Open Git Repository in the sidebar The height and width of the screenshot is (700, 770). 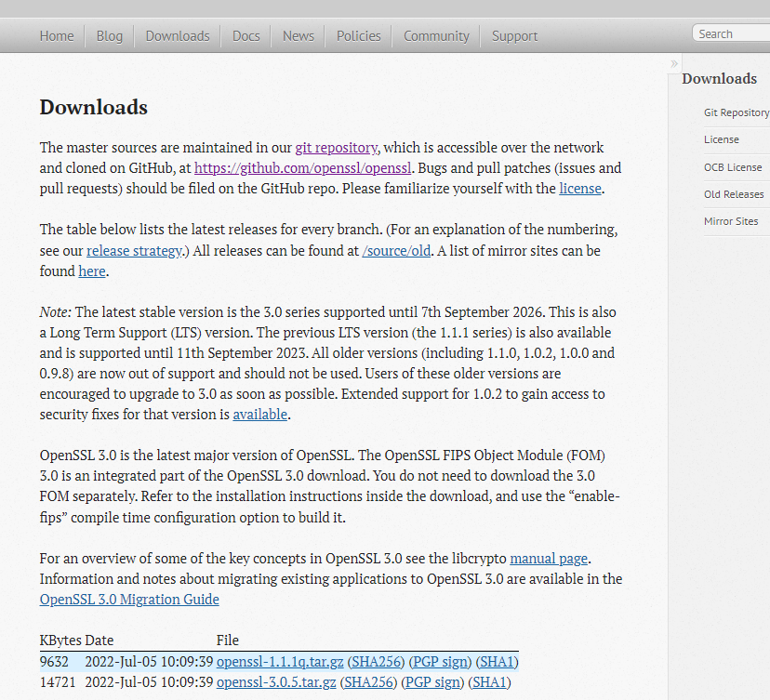point(737,112)
